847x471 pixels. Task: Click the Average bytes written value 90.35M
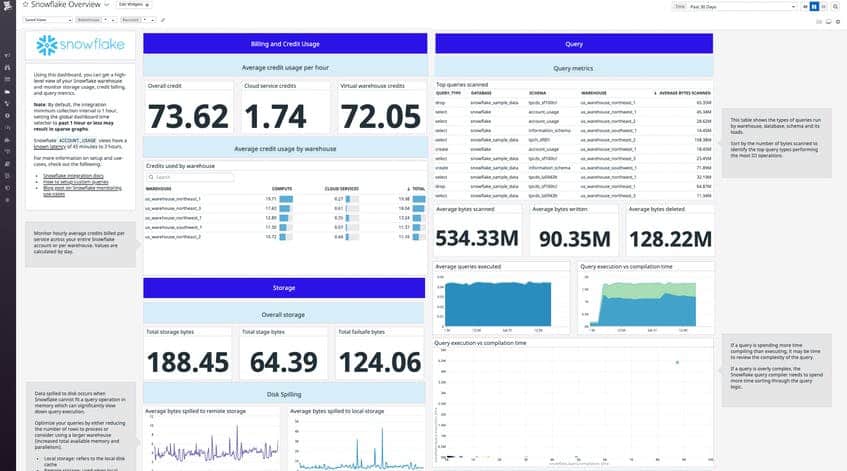575,239
